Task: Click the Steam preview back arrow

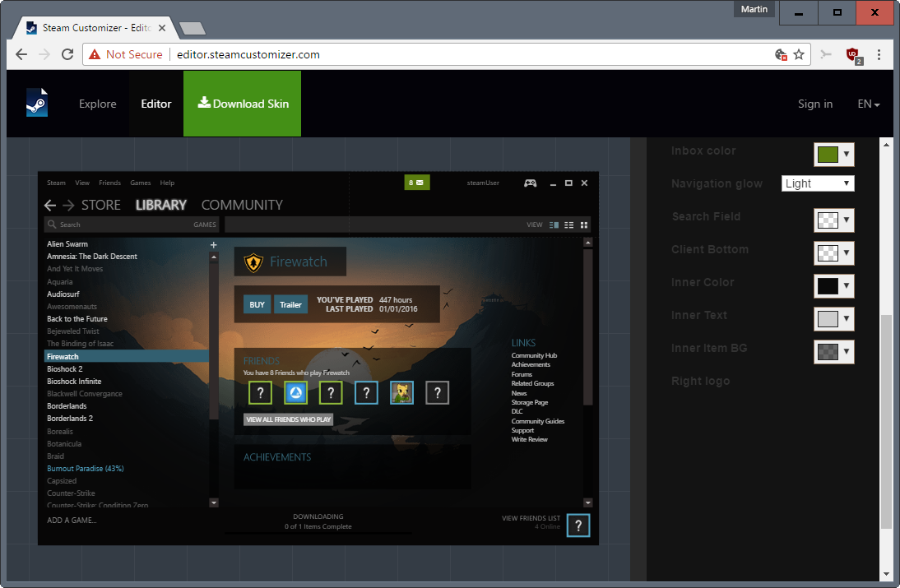Action: point(50,205)
